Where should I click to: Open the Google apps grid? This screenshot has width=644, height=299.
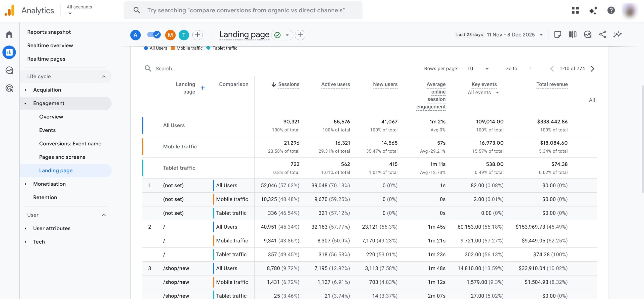[x=575, y=10]
